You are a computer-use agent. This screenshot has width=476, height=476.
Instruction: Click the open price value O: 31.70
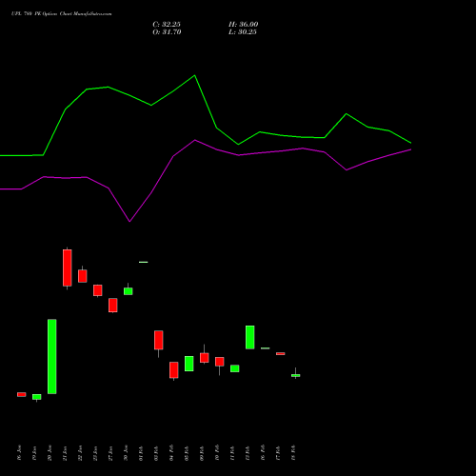pyautogui.click(x=167, y=32)
